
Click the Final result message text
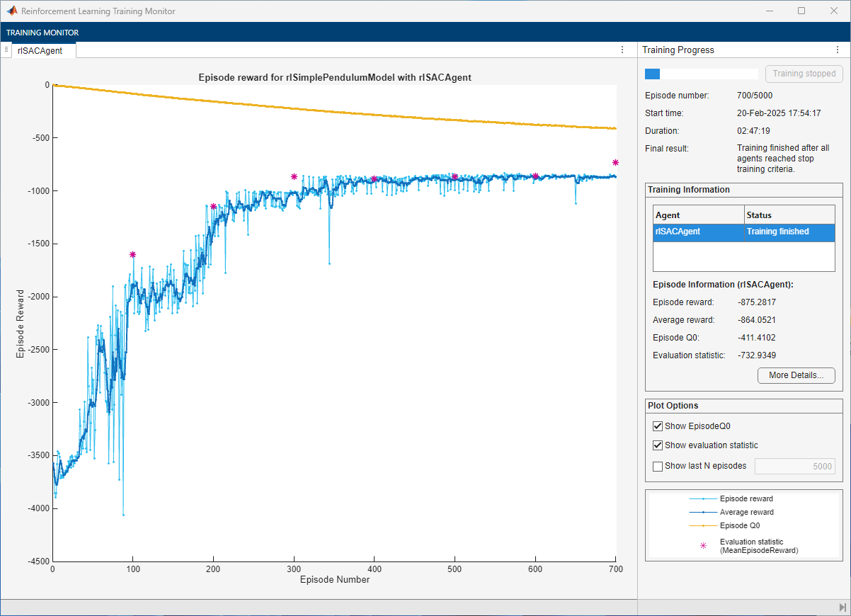(x=783, y=159)
